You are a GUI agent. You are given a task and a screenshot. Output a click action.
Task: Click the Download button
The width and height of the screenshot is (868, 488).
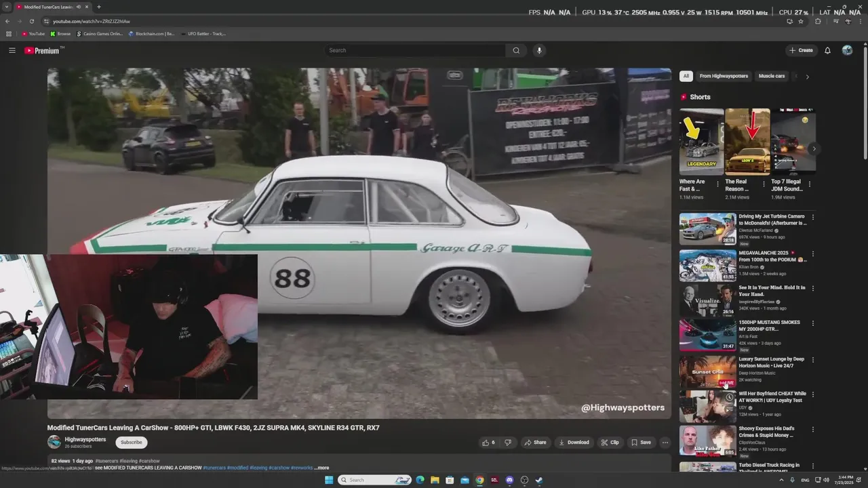click(x=574, y=443)
